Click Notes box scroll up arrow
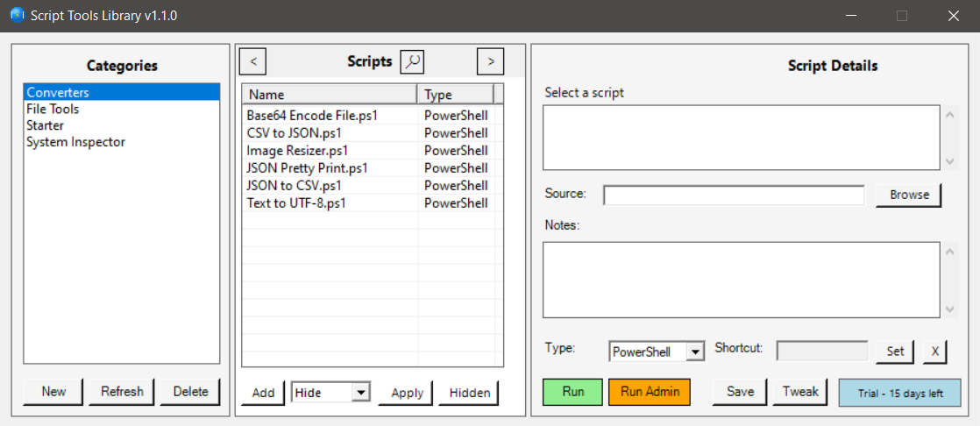 click(x=950, y=252)
